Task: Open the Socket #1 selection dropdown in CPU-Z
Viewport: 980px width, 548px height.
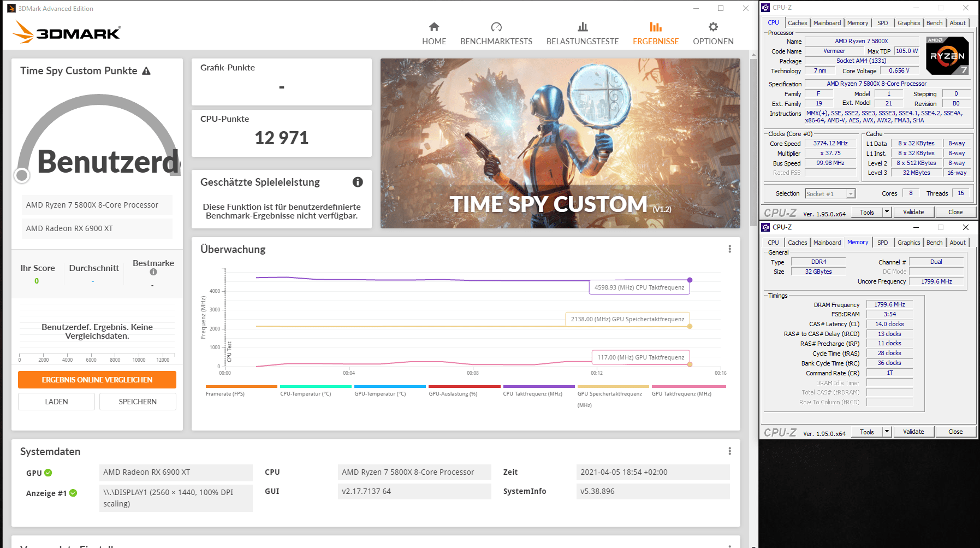Action: 830,194
